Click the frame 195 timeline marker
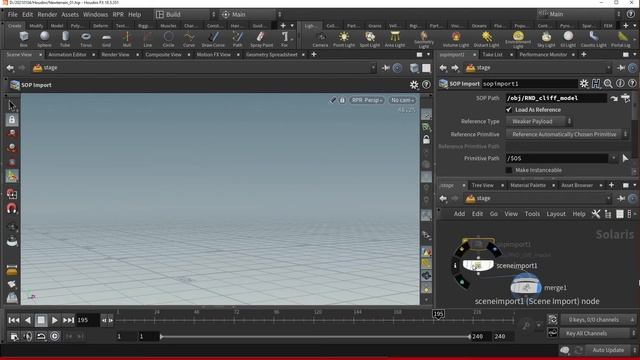The height and width of the screenshot is (360, 640). tap(438, 314)
